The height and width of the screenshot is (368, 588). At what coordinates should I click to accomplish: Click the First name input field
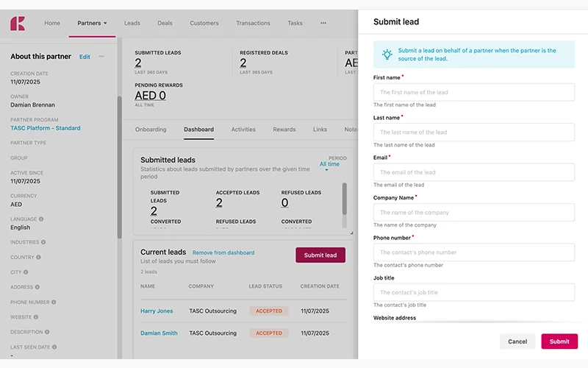(474, 93)
